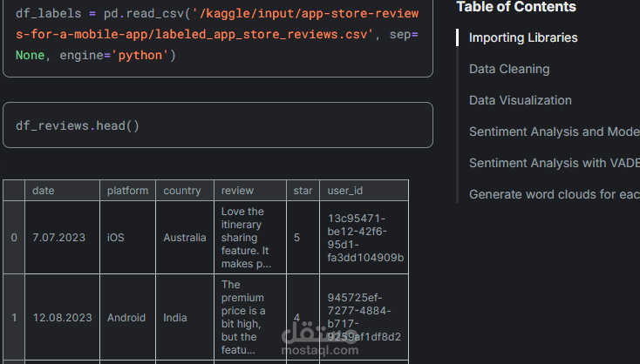Go to the Data Visualization section
Viewport: 640px width, 364px height.
pyautogui.click(x=520, y=100)
